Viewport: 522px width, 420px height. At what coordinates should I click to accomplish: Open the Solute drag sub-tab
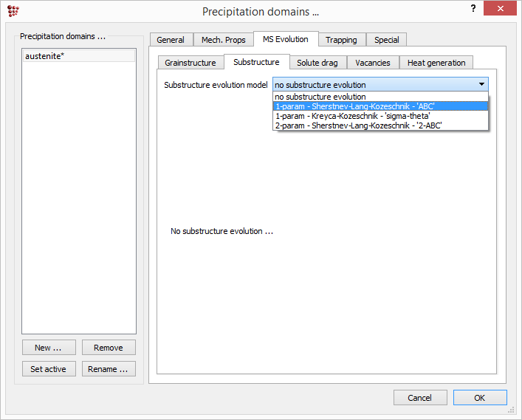pos(317,63)
